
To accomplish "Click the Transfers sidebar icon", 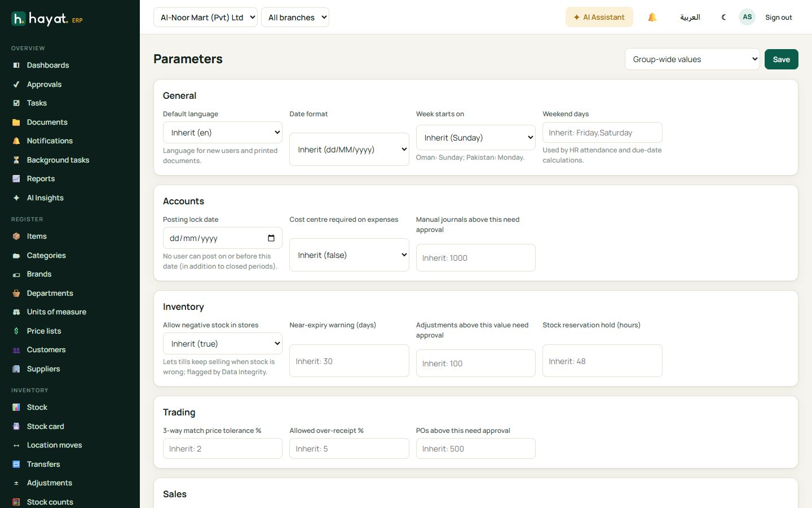I will tap(16, 464).
